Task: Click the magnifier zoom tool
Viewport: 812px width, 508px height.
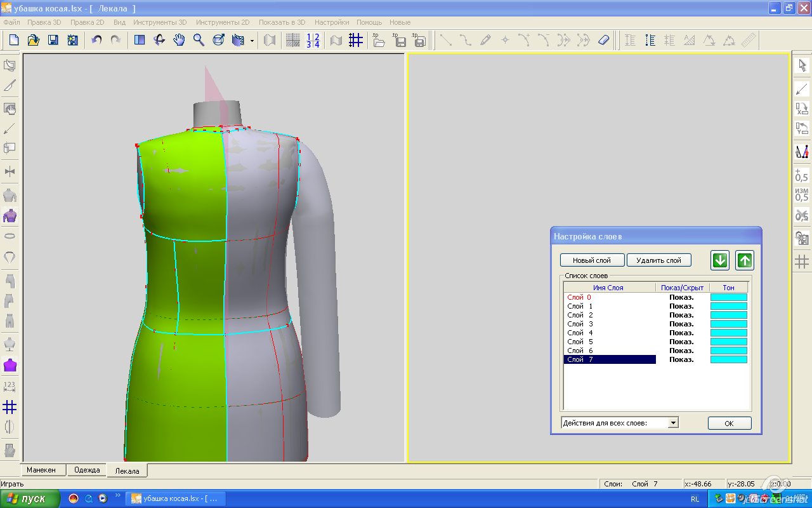Action: coord(199,40)
